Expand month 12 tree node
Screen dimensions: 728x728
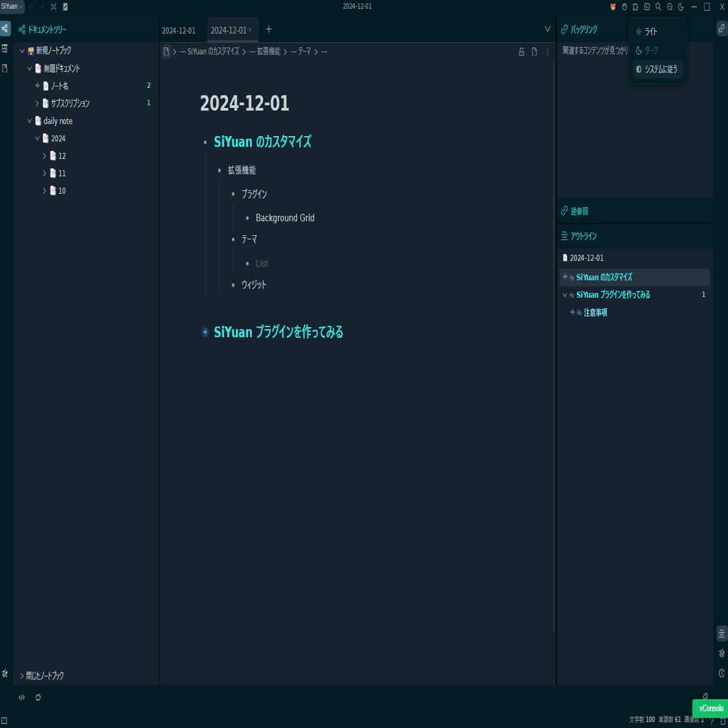coord(44,156)
